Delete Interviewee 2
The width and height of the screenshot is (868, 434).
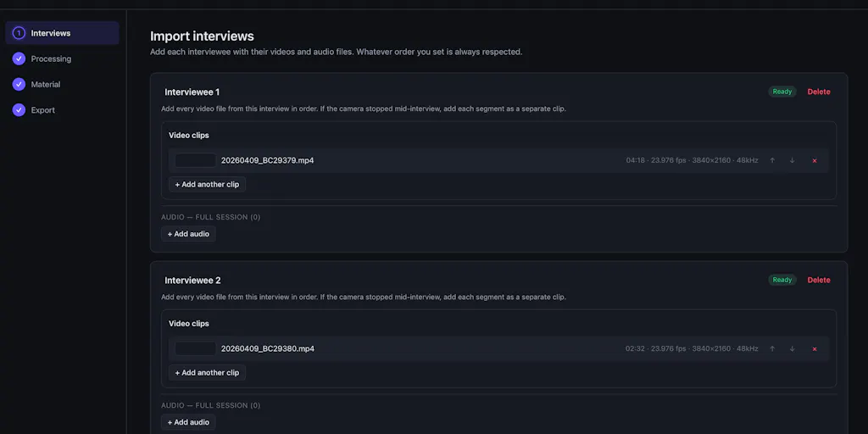click(x=819, y=280)
